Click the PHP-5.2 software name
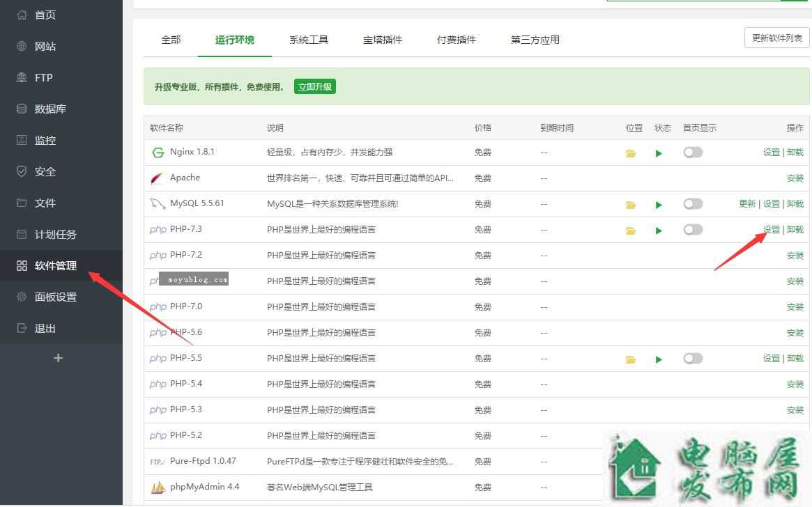This screenshot has width=812, height=507. pos(186,435)
